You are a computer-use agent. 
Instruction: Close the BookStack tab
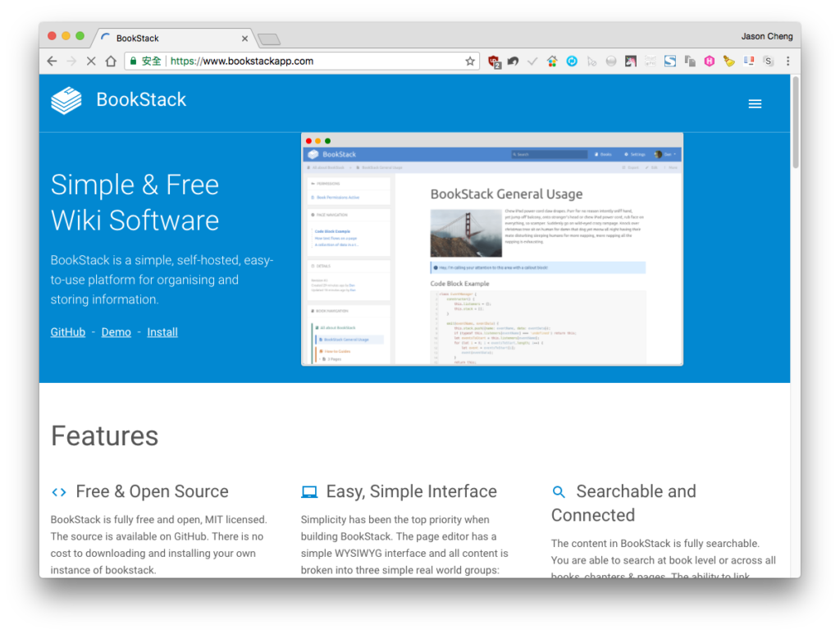pyautogui.click(x=244, y=39)
